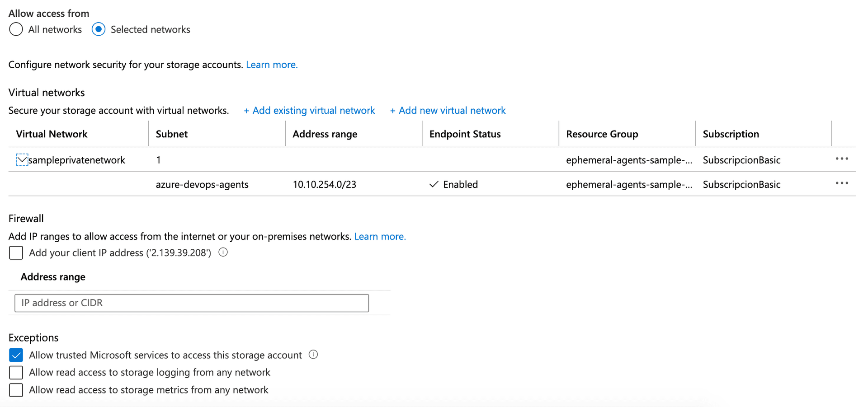Enable Add your client IP address checkbox
The height and width of the screenshot is (407, 868).
(x=16, y=253)
